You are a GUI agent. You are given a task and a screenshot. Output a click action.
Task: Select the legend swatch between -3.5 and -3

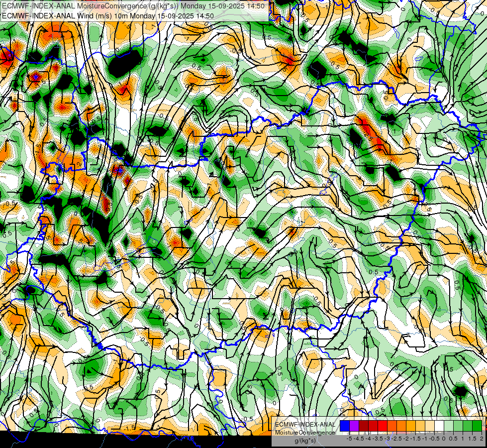(383, 426)
